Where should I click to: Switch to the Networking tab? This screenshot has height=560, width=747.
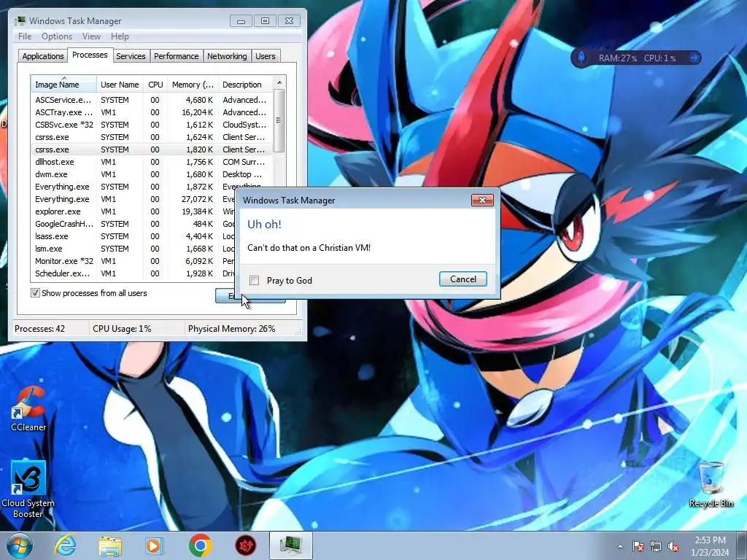click(x=227, y=55)
